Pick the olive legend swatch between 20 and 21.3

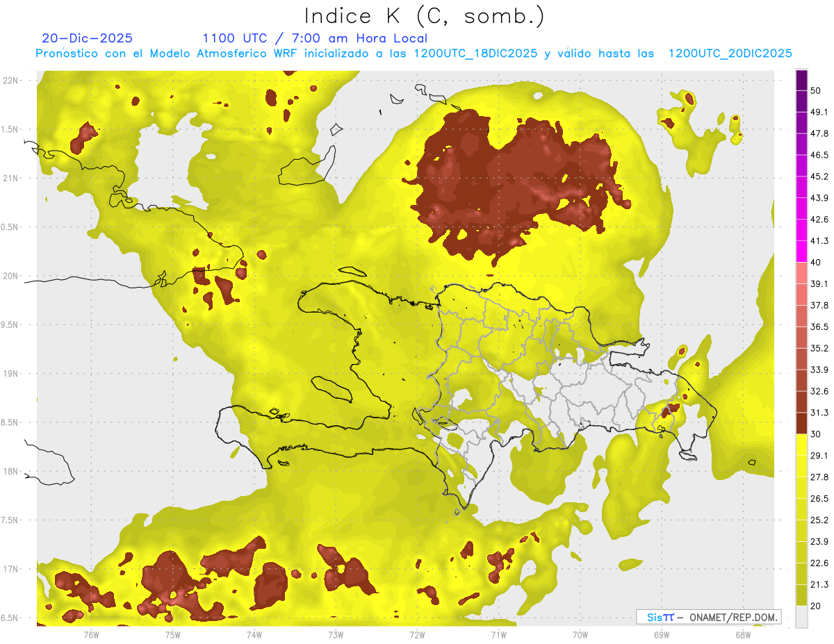[x=802, y=595]
